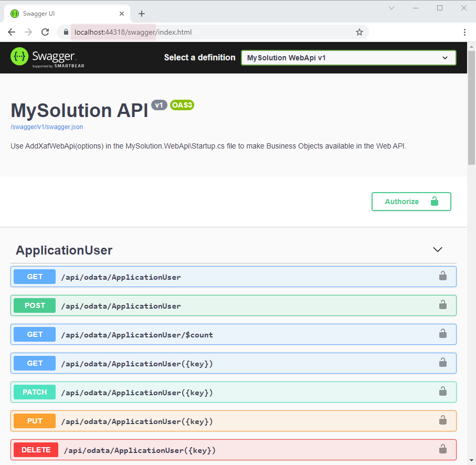Open the tab search chevron in title bar
This screenshot has width=476, height=465.
(x=392, y=8)
